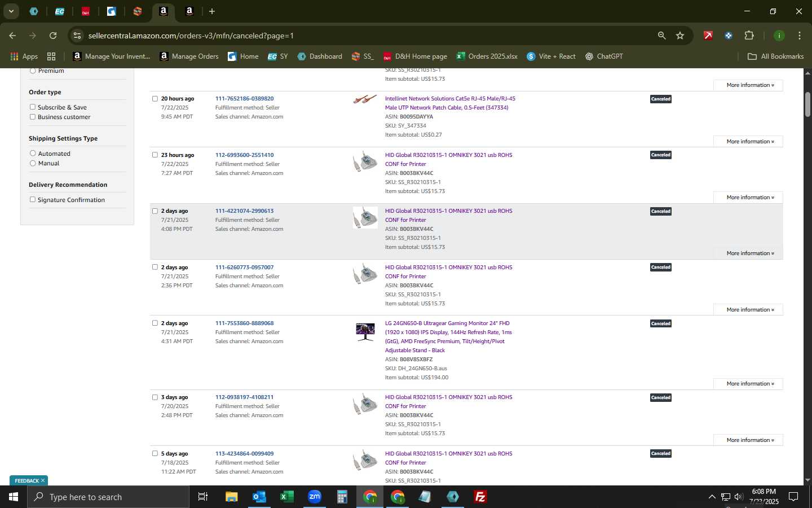This screenshot has height=508, width=812.
Task: Launch Excel from the taskbar
Action: (287, 497)
